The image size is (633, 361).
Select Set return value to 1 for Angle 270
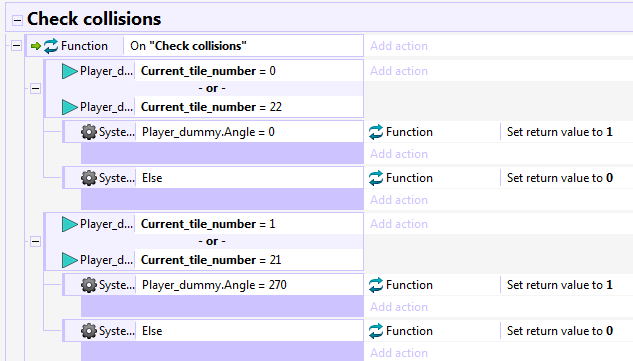[560, 285]
